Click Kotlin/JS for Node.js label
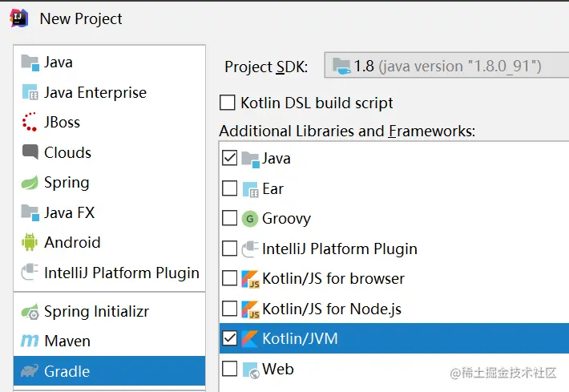 [332, 309]
